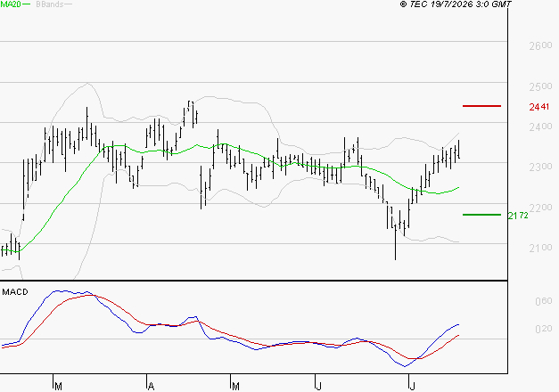
Task: Click the MACD panel label
Action: coord(15,292)
